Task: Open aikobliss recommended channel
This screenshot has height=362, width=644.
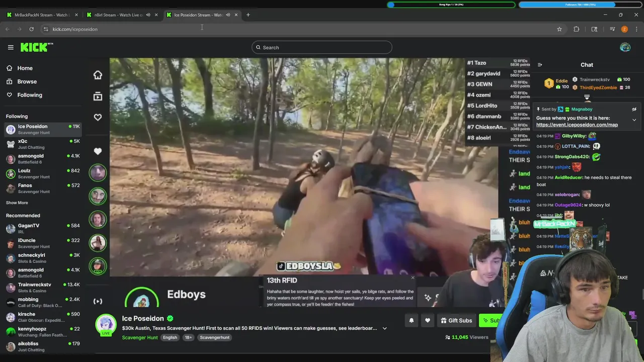Action: pos(43,346)
